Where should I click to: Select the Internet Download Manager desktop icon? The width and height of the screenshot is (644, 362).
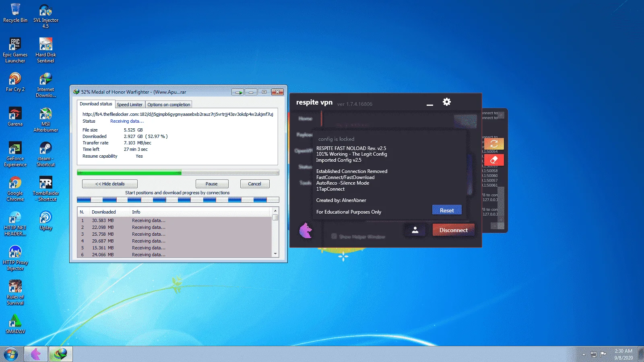coord(45,85)
